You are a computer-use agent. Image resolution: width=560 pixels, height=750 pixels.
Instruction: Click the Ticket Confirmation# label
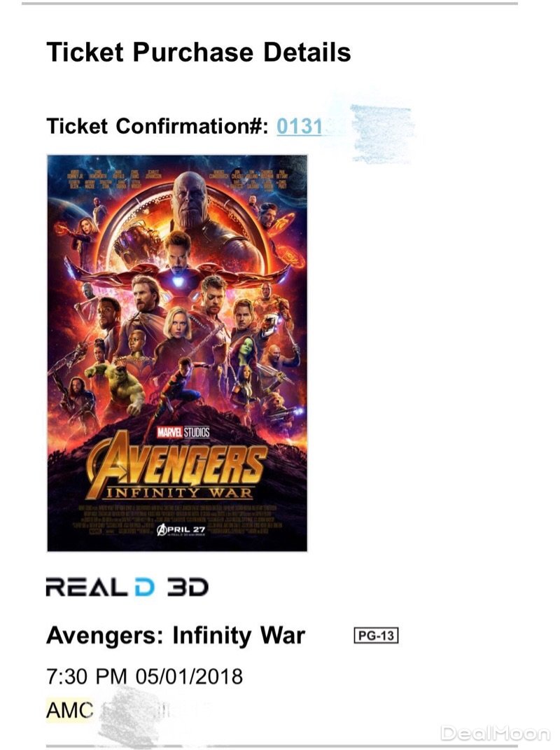(x=157, y=127)
